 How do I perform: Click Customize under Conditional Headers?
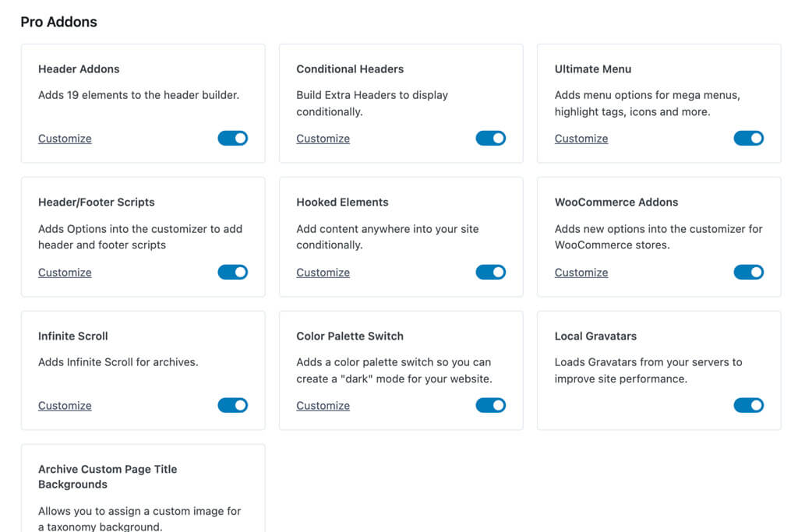click(x=323, y=139)
